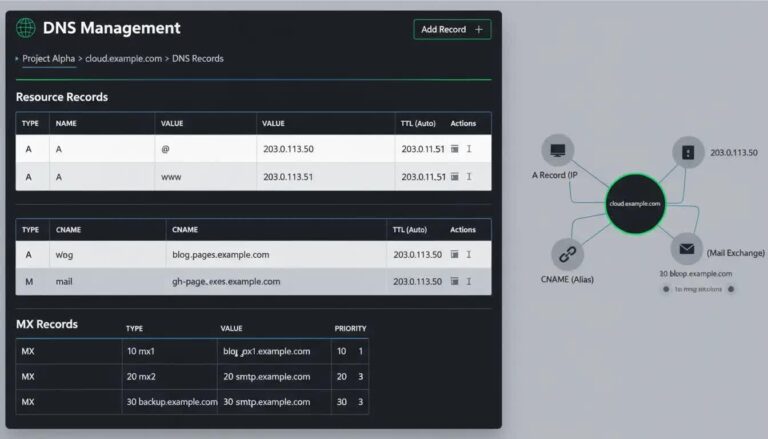Open the Project Alpha breadcrumb link
The image size is (768, 439).
pos(48,58)
